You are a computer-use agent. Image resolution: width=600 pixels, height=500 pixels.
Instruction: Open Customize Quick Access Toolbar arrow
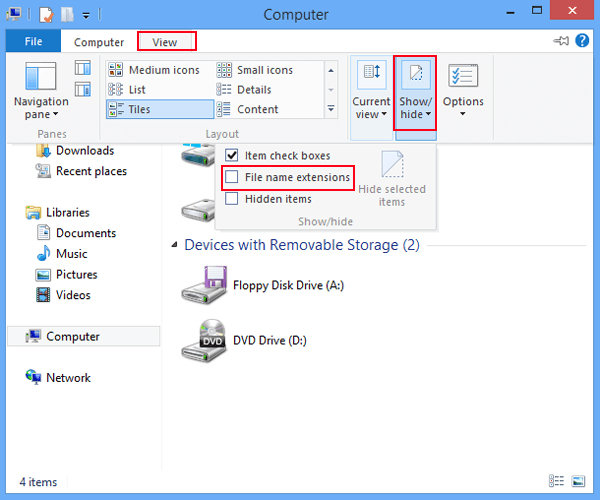coord(86,16)
